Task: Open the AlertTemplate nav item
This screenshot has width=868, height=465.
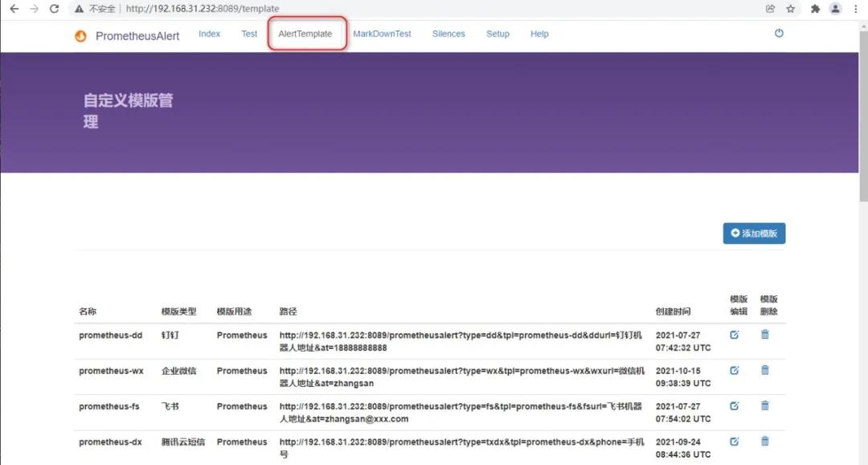Action: (305, 34)
